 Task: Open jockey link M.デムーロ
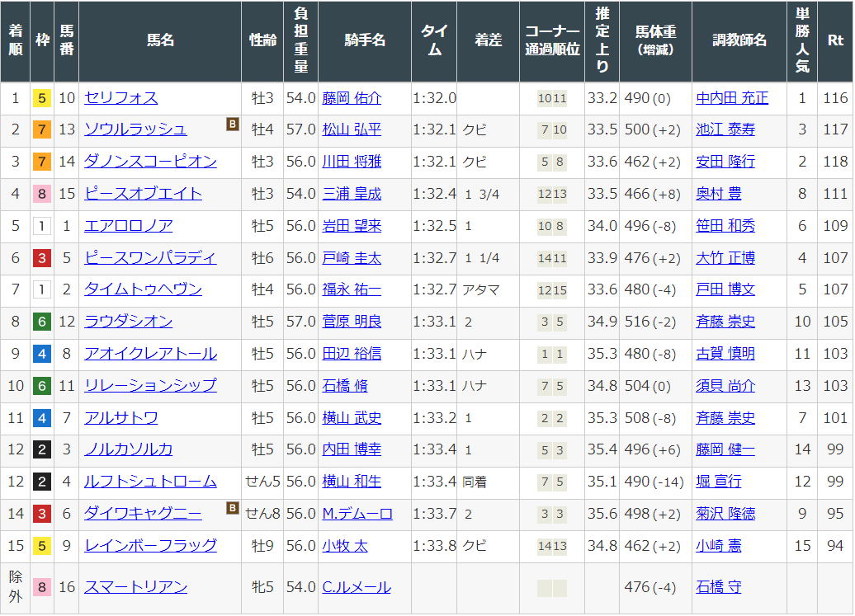click(x=357, y=514)
